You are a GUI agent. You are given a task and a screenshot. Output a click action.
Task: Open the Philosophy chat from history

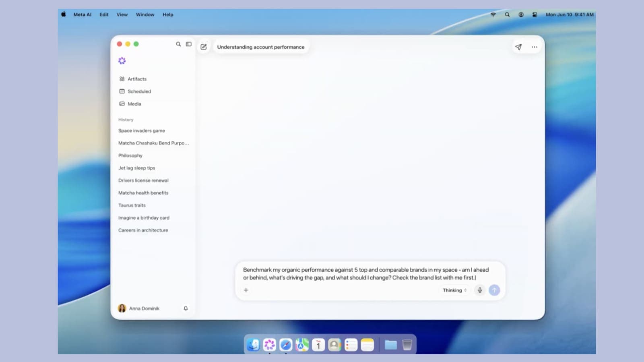click(130, 155)
